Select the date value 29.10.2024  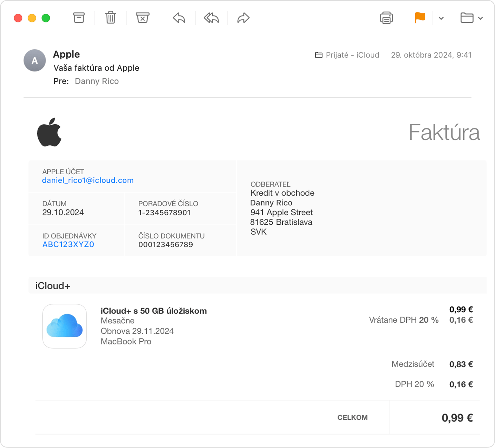(x=63, y=212)
